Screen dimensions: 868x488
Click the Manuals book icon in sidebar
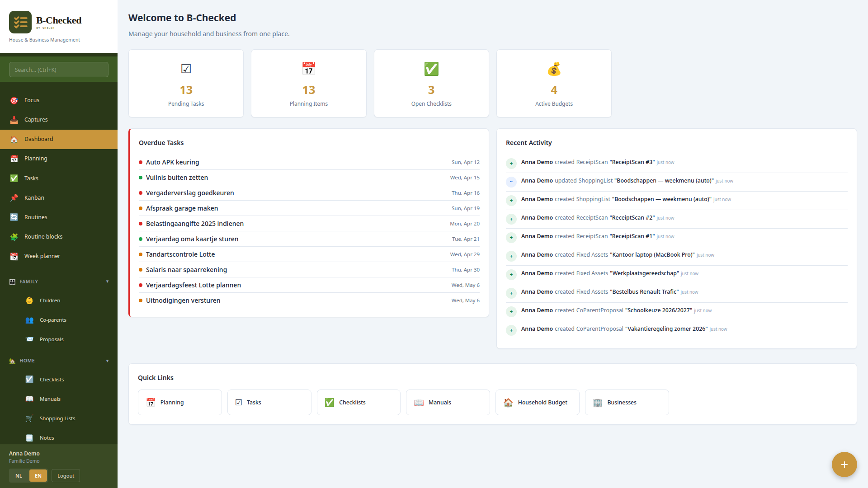(x=29, y=399)
